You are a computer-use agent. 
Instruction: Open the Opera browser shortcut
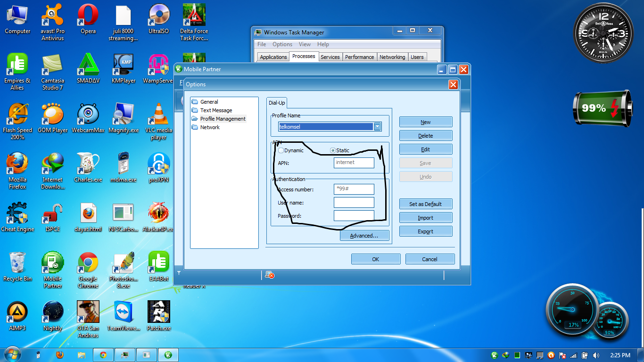[x=88, y=20]
